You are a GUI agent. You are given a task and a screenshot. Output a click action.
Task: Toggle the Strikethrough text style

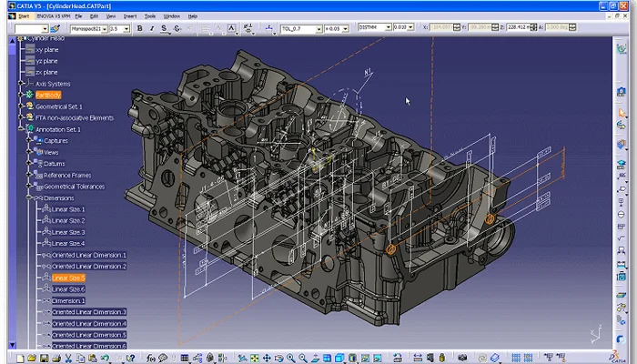point(177,28)
